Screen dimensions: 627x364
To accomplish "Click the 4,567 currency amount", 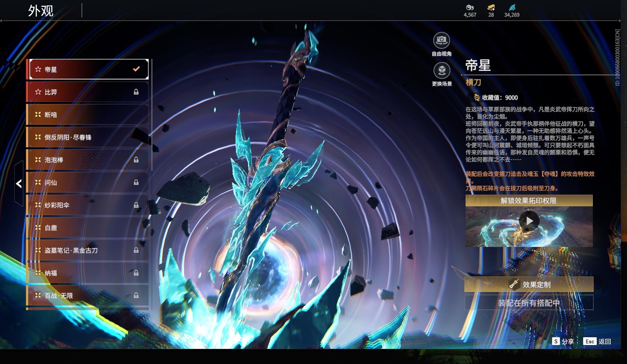I will 470,15.
